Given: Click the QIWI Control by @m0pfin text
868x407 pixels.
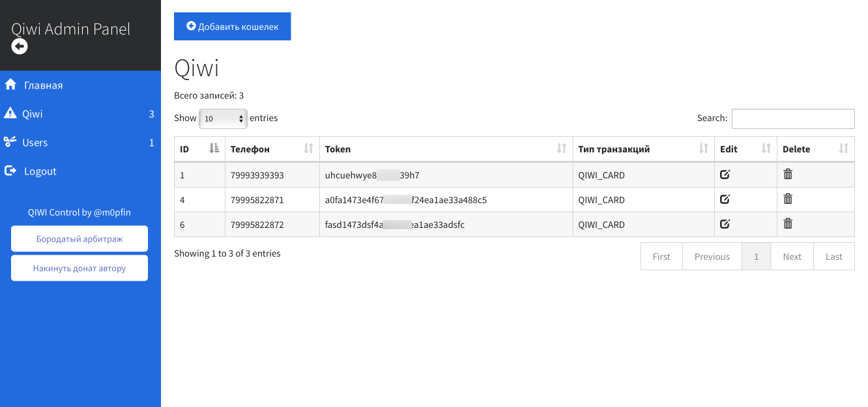Looking at the screenshot, I should point(80,212).
